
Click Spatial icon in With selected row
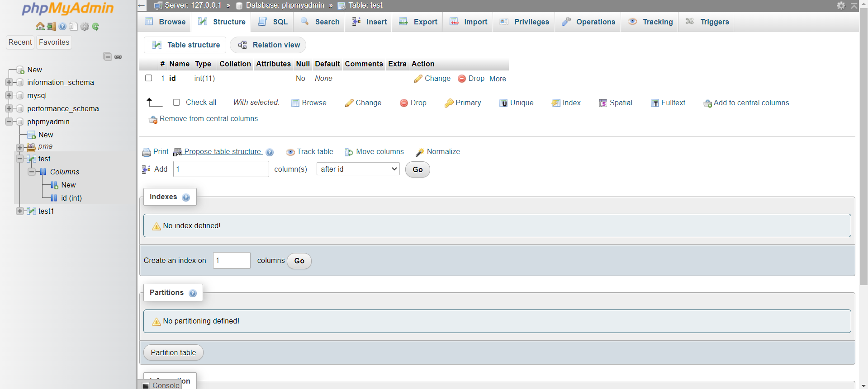tap(603, 103)
